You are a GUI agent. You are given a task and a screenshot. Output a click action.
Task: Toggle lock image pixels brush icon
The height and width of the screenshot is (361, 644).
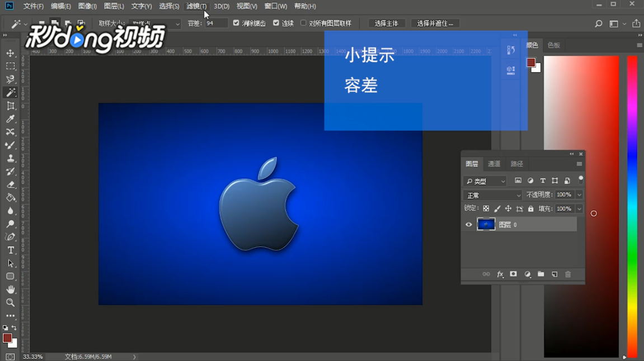coord(497,209)
